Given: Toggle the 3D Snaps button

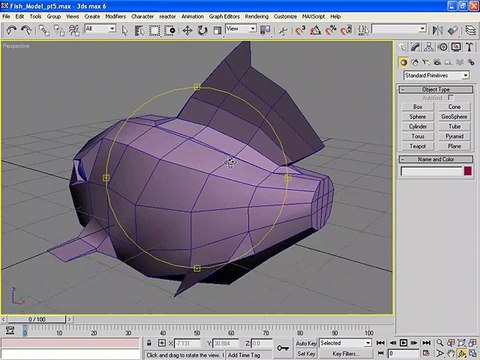Looking at the screenshot, I should 300,31.
